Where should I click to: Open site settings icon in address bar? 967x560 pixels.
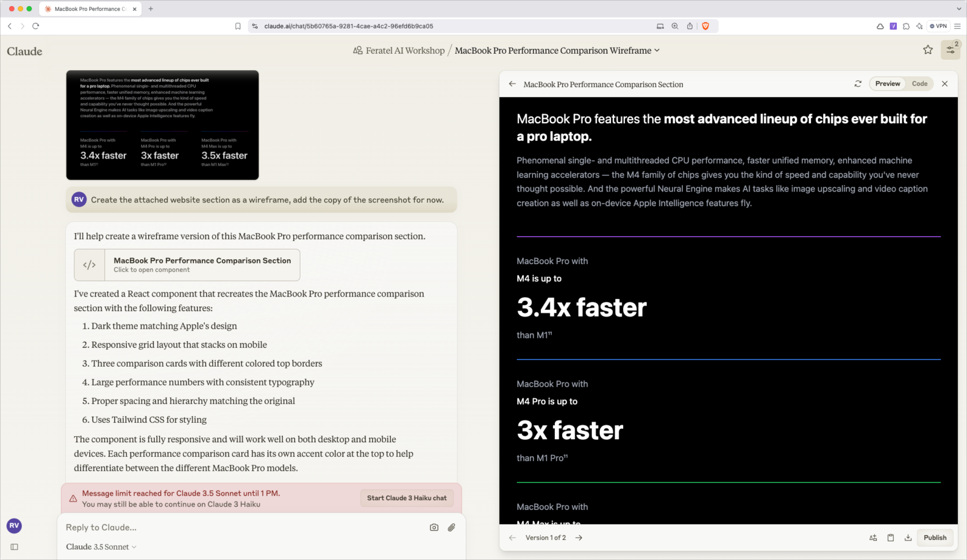(255, 26)
